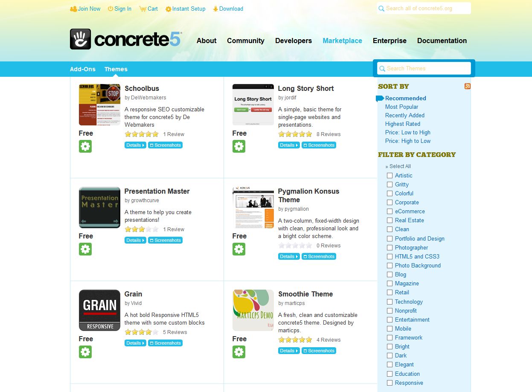Open Details for Long Story Short

click(x=289, y=145)
